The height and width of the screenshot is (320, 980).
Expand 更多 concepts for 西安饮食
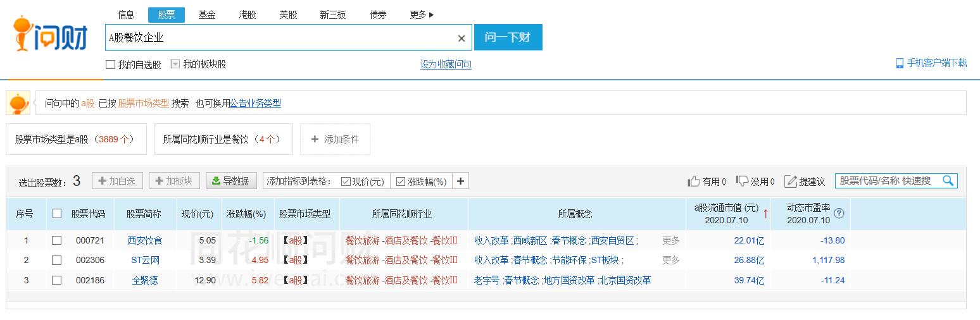[x=671, y=240]
